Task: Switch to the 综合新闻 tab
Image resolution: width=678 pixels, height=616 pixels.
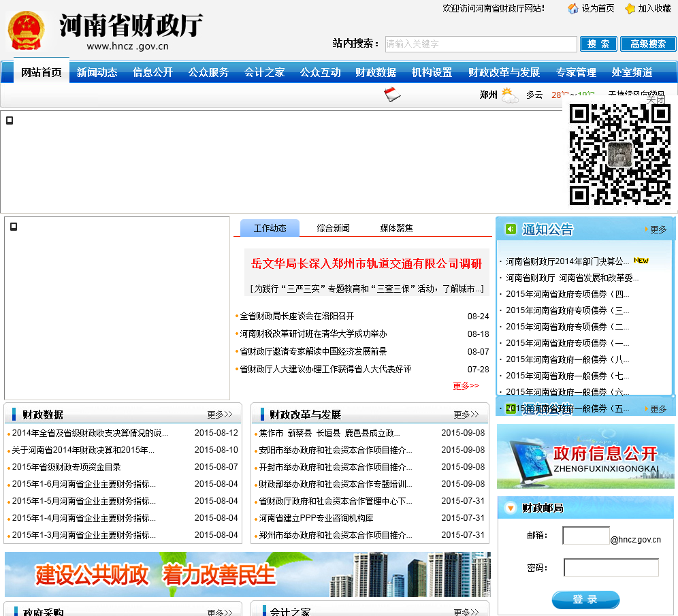Action: click(x=333, y=228)
